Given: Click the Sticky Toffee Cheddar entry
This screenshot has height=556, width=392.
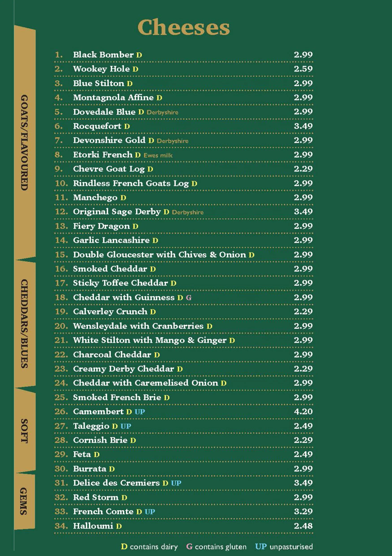Looking at the screenshot, I should tap(183, 283).
